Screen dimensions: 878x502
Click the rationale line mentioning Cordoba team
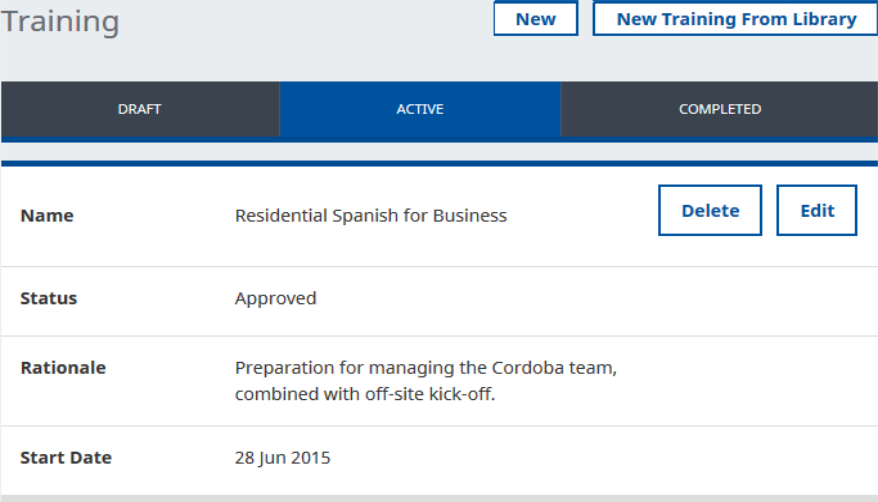pyautogui.click(x=425, y=368)
